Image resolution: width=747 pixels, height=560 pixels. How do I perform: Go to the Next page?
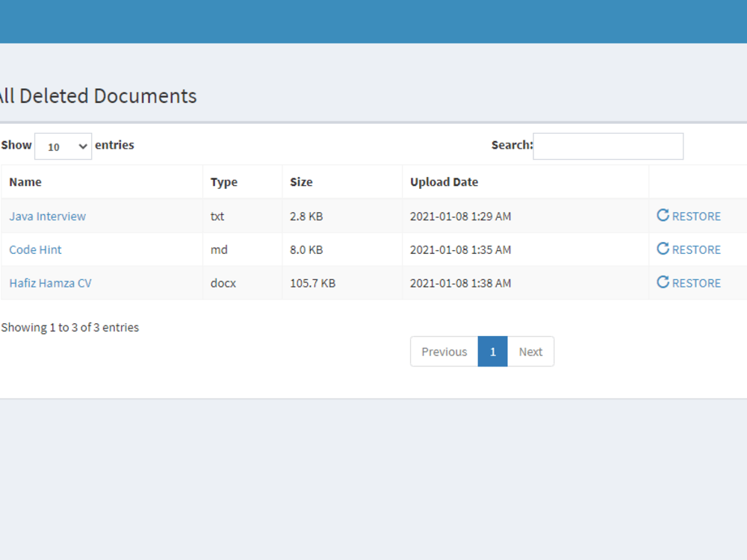(530, 352)
